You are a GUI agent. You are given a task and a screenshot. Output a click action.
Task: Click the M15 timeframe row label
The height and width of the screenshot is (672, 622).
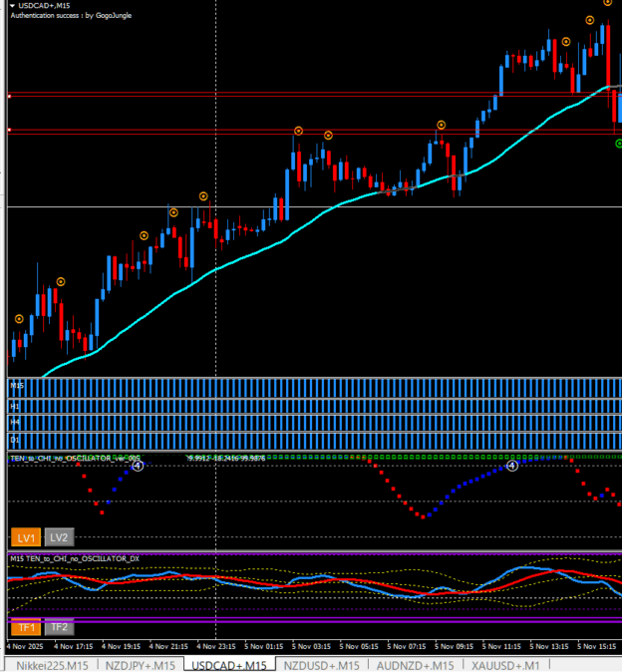(x=16, y=385)
